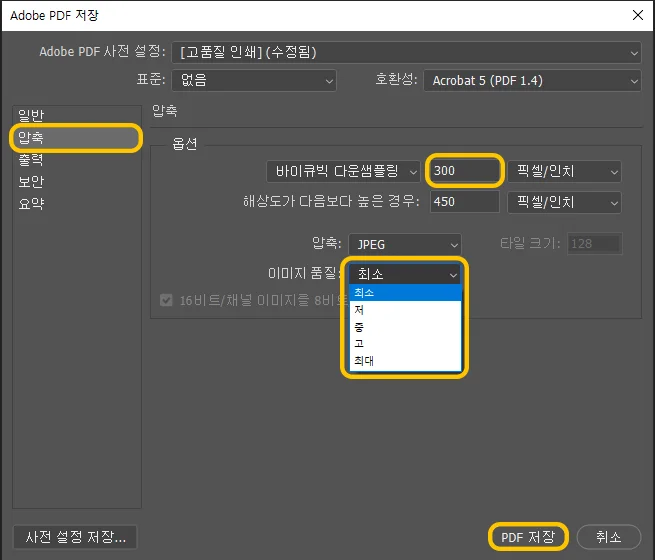Select the 일반 section in sidebar
The image size is (655, 560).
[76, 115]
